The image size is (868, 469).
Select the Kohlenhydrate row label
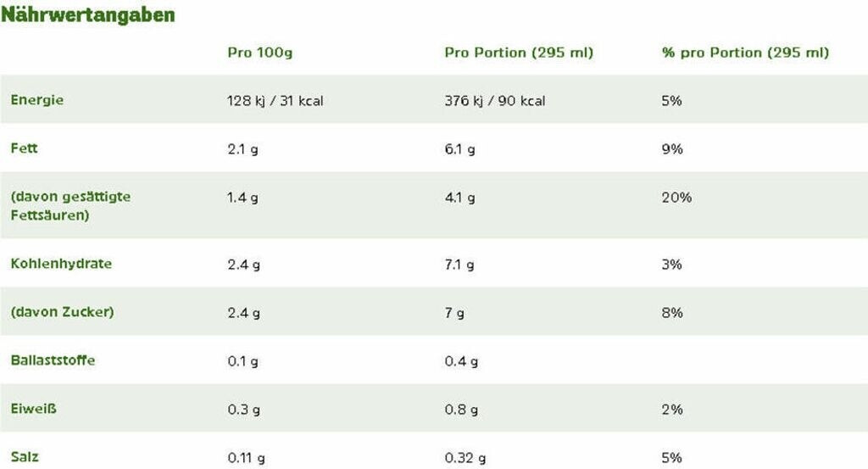point(61,264)
